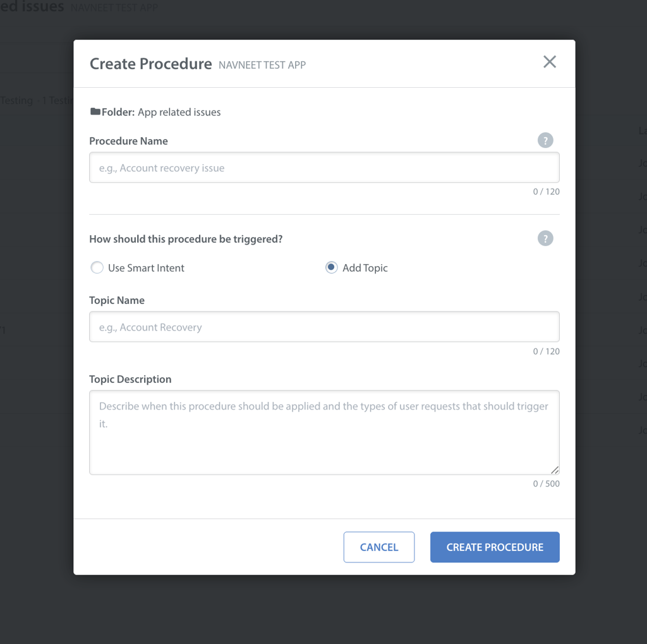Grab the Topic Description resize handle
Viewport: 647px width, 644px height.
(x=555, y=470)
